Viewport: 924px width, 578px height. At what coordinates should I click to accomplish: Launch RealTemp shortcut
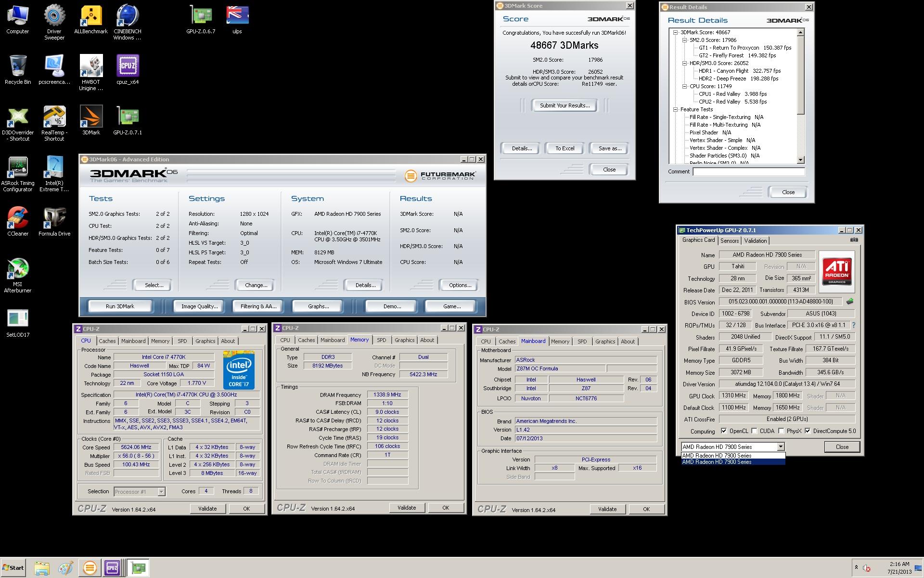pyautogui.click(x=54, y=123)
